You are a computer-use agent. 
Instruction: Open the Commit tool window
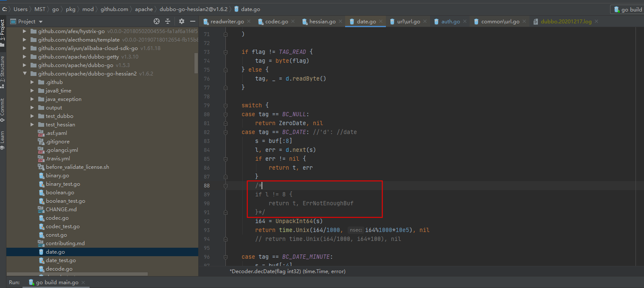click(x=4, y=107)
